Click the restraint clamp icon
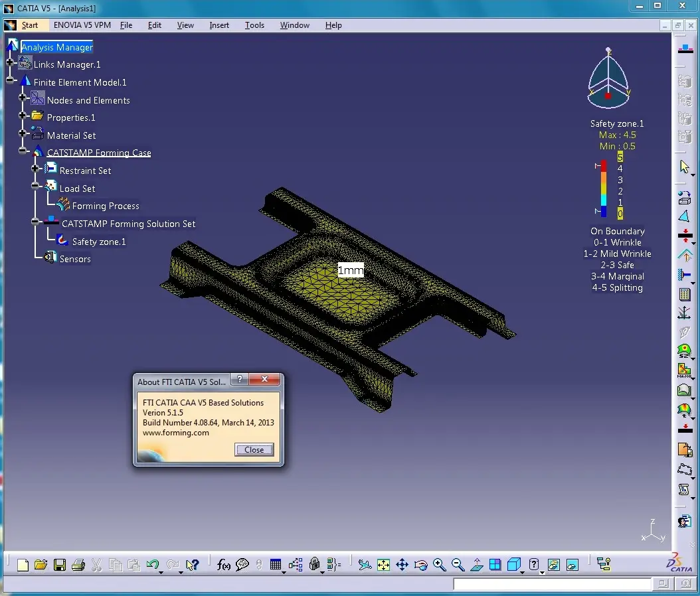The image size is (700, 596). click(x=684, y=275)
